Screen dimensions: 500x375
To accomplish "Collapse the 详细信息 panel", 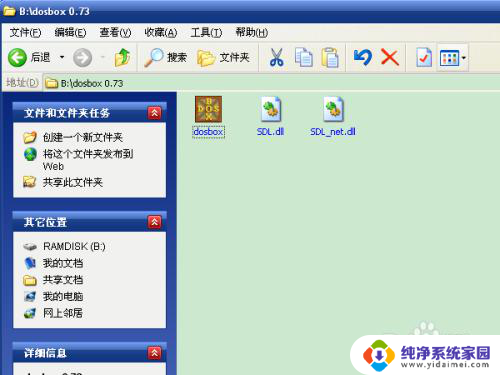I will 154,353.
